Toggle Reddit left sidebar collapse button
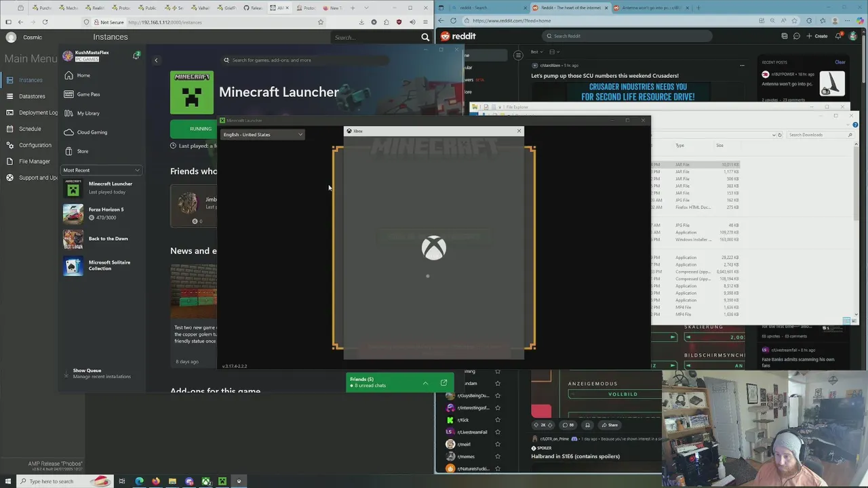The height and width of the screenshot is (488, 868). click(518, 55)
